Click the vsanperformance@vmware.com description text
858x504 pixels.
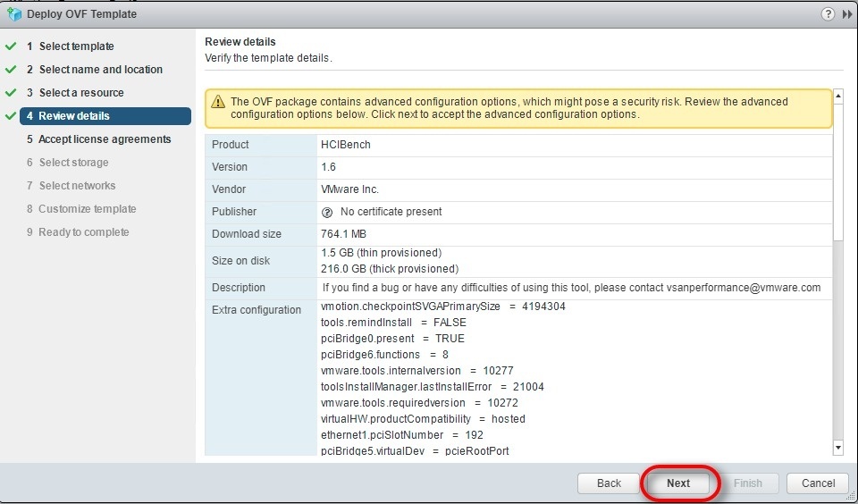[x=743, y=288]
